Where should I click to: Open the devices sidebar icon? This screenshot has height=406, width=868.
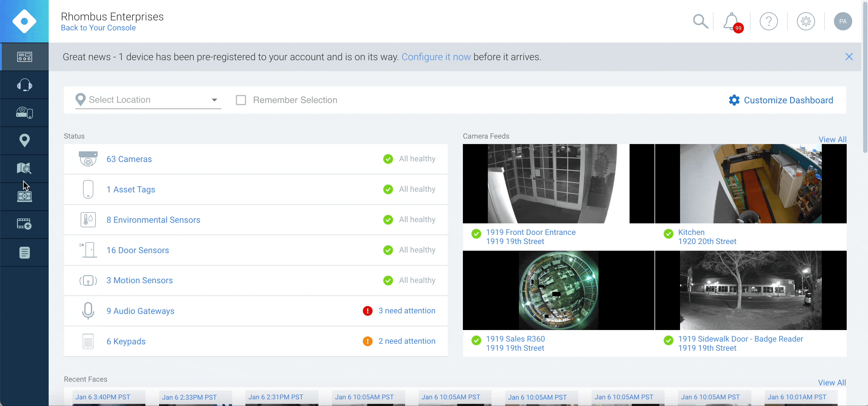[x=25, y=113]
